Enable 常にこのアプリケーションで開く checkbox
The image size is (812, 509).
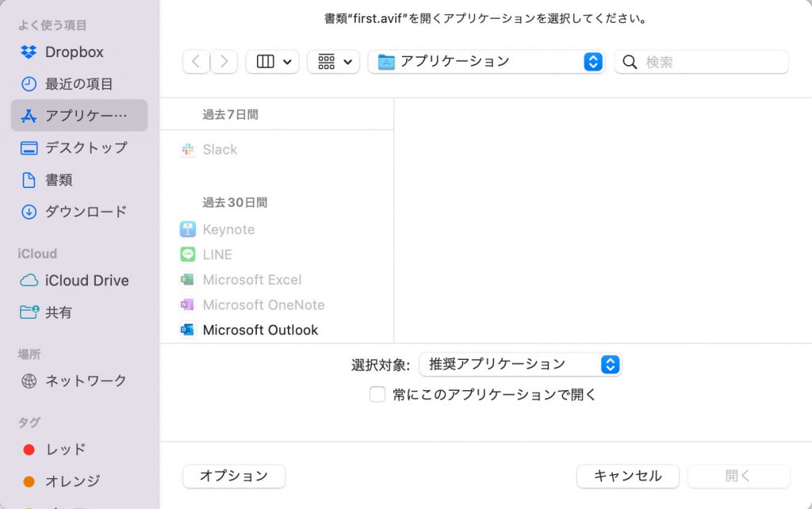(377, 395)
